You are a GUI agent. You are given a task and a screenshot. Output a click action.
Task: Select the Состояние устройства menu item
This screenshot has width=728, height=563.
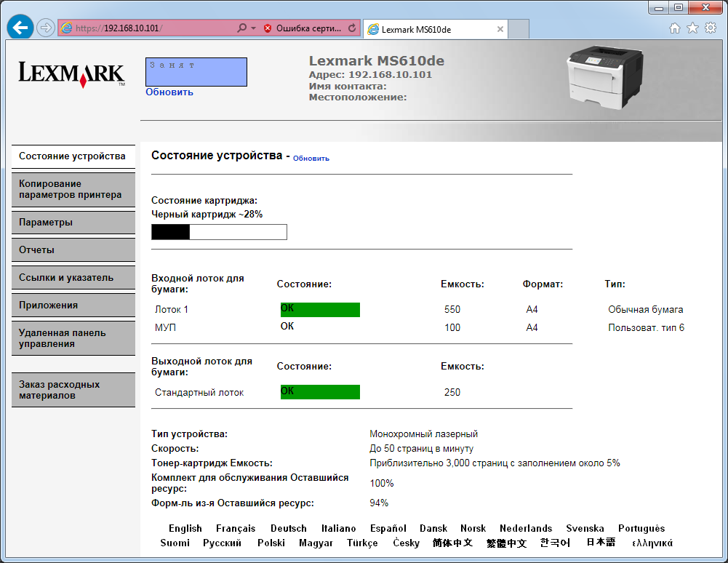tap(73, 156)
